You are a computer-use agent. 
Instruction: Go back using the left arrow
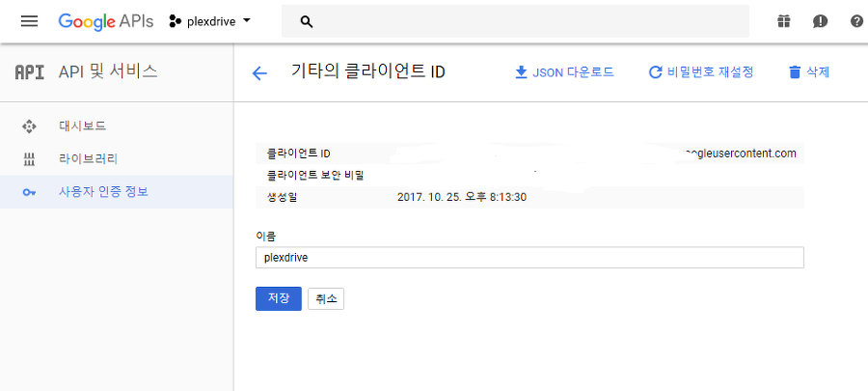coord(258,73)
